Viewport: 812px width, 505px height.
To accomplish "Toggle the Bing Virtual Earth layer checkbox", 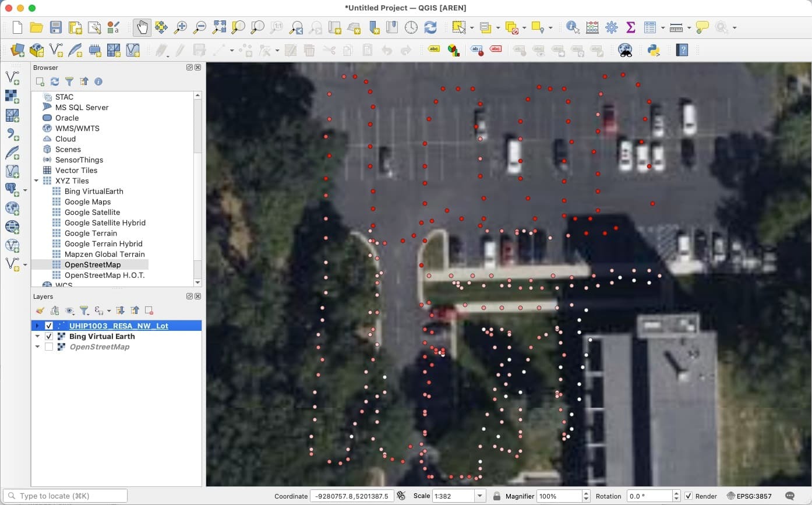I will (x=49, y=336).
